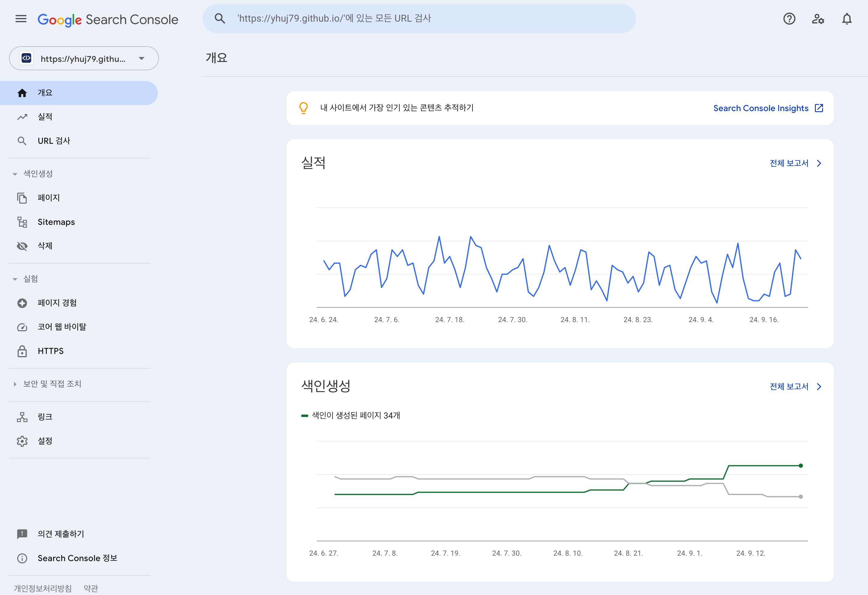Click the 삭제 crossed-out eye icon

click(22, 246)
